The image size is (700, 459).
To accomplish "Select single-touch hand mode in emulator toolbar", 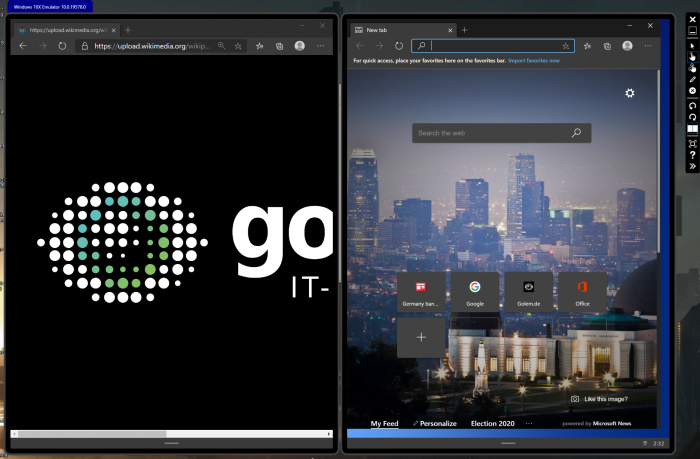I will pyautogui.click(x=692, y=57).
